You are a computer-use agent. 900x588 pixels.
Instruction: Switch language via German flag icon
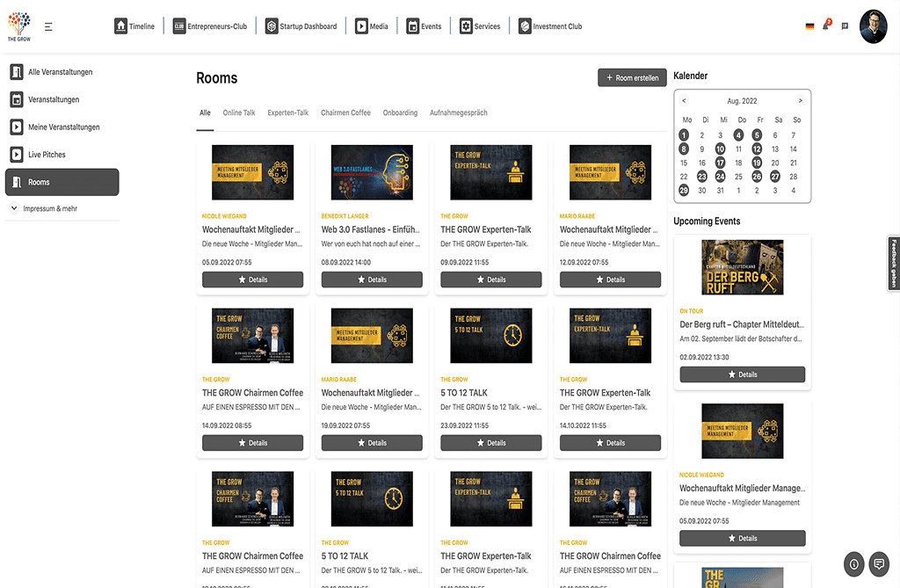coord(809,26)
